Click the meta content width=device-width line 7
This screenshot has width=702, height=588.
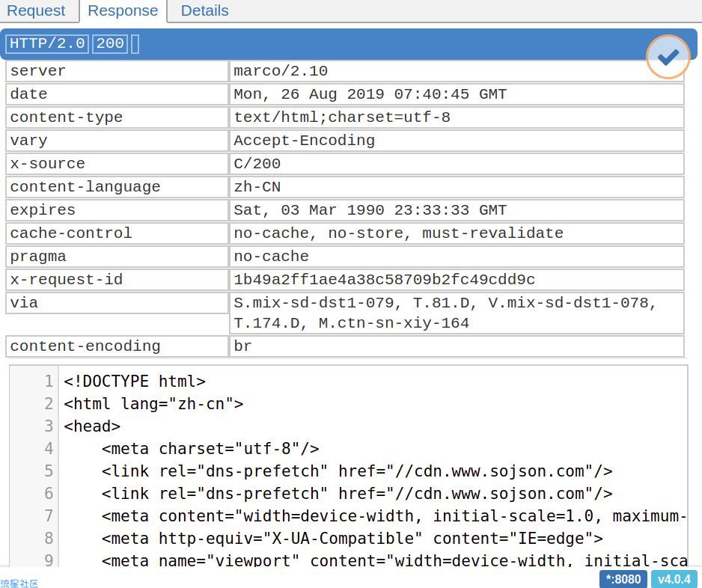(x=394, y=515)
